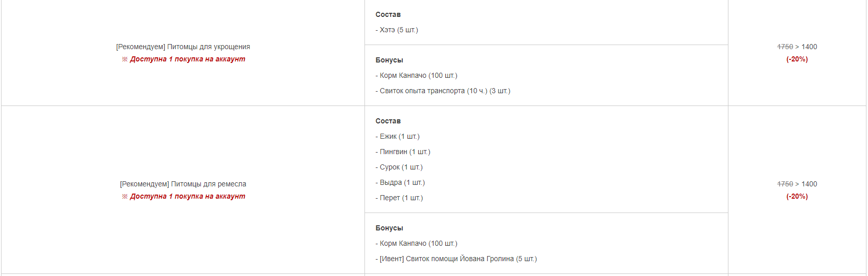The image size is (868, 276).
Task: Click the "Состав" heading of crafting pets
Action: (x=388, y=121)
